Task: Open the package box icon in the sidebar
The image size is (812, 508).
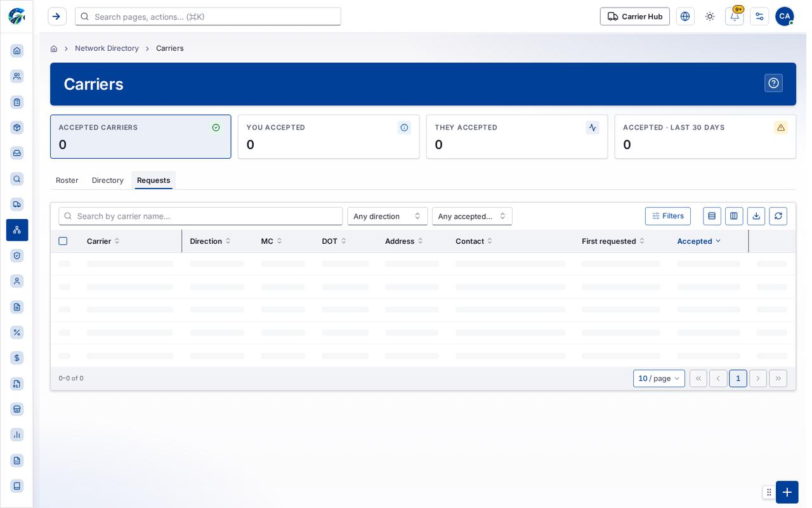Action: coord(17,128)
